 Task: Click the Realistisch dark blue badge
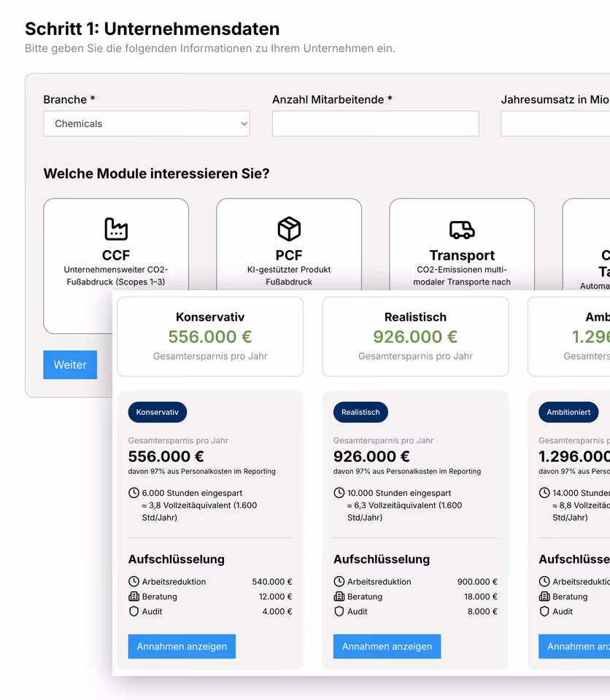tap(360, 412)
